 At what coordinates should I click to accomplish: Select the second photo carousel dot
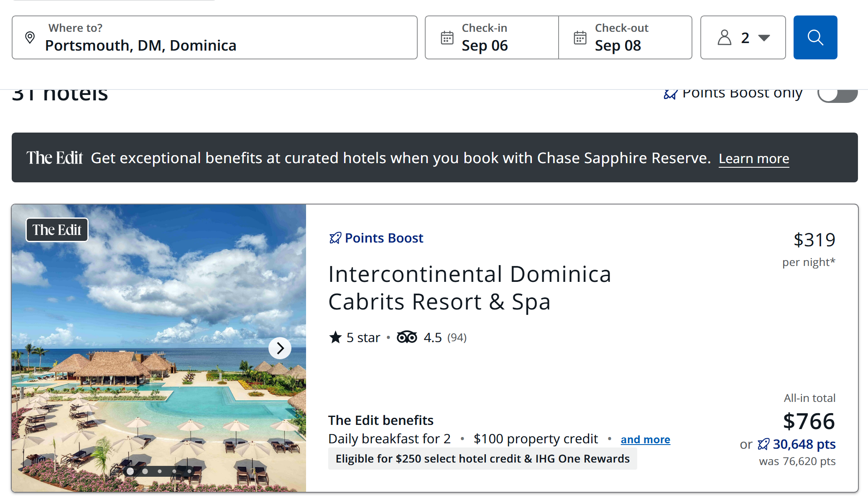click(145, 471)
